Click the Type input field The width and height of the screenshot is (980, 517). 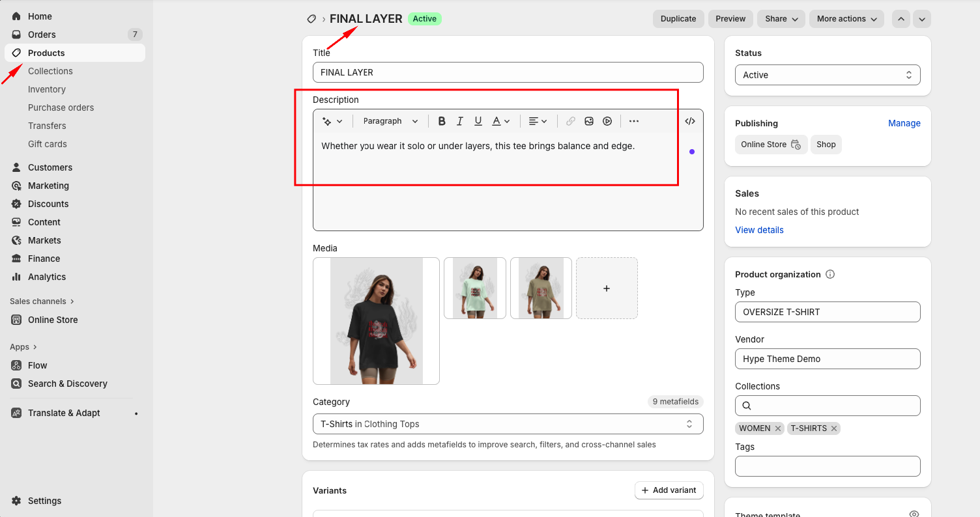pos(828,312)
